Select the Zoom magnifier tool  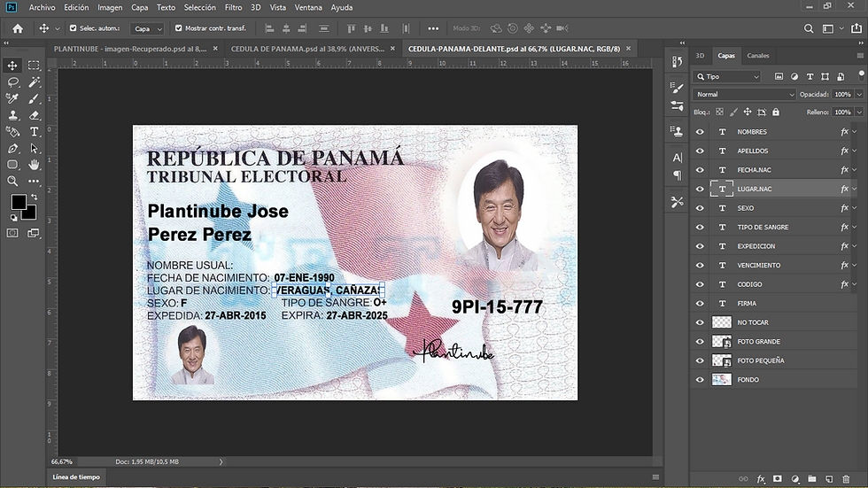[12, 181]
